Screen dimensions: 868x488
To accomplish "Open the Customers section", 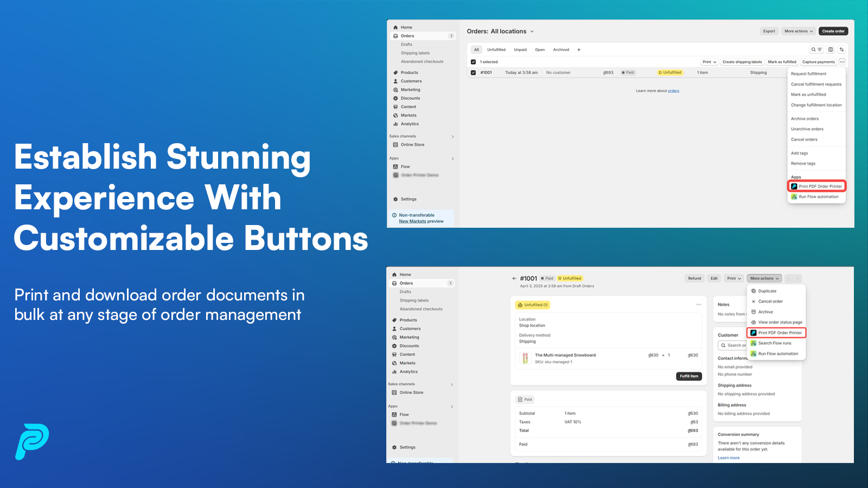I will click(411, 81).
